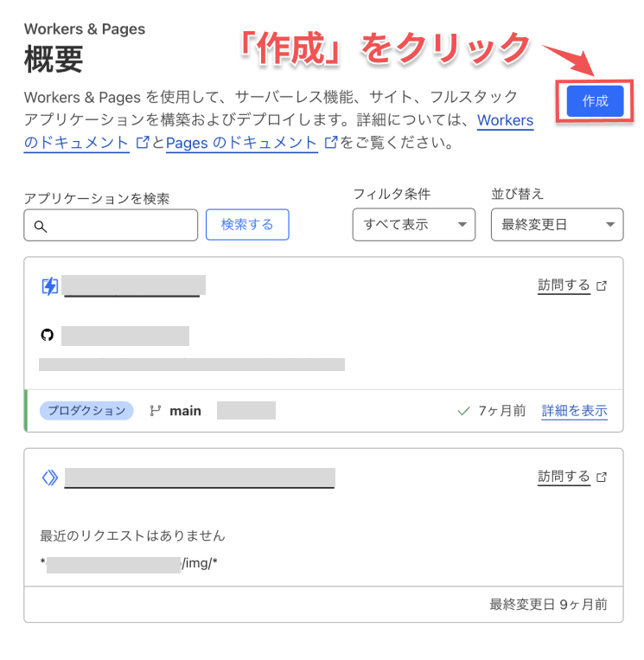644x660 pixels.
Task: Click the green checkmark deployment status icon
Action: (463, 411)
